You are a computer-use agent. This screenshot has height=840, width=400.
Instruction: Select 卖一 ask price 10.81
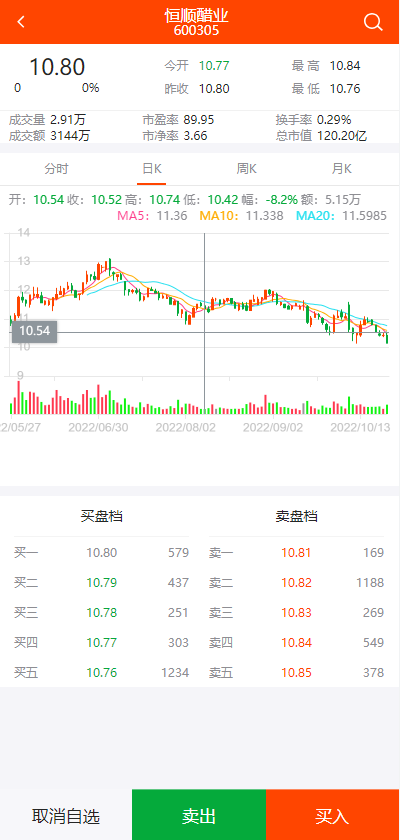pos(296,553)
